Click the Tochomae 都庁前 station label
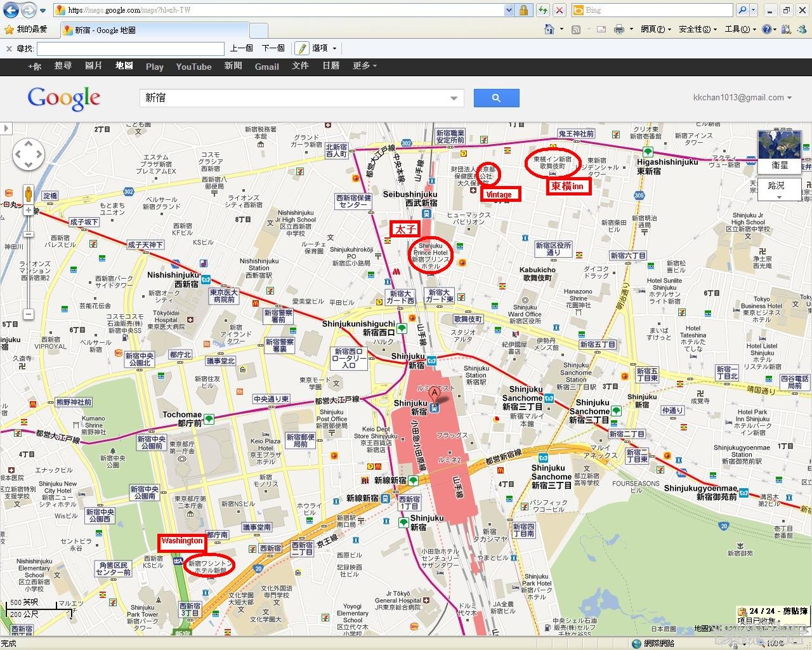 click(182, 418)
